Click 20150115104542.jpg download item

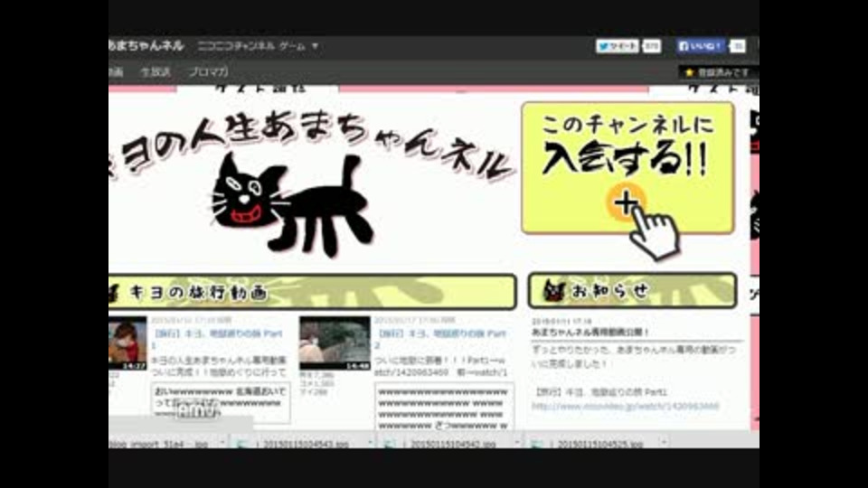tap(453, 444)
